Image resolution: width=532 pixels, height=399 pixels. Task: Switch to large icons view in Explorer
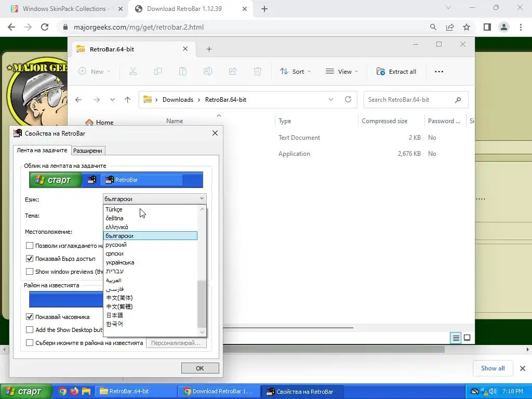[x=467, y=338]
